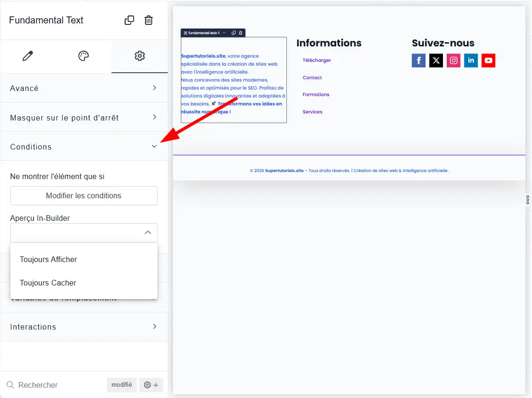
Task: Open the Contact footer link
Action: [312, 78]
